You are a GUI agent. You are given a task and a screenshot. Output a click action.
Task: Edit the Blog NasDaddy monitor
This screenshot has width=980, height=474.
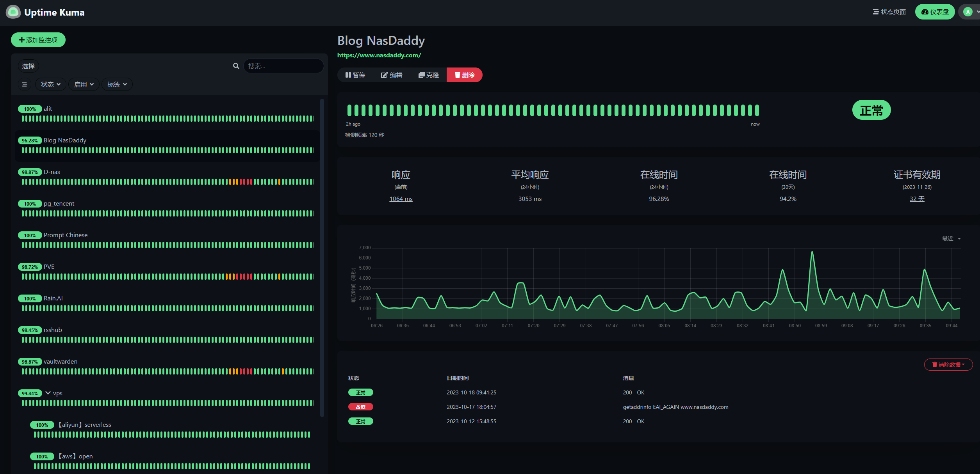[x=392, y=75]
